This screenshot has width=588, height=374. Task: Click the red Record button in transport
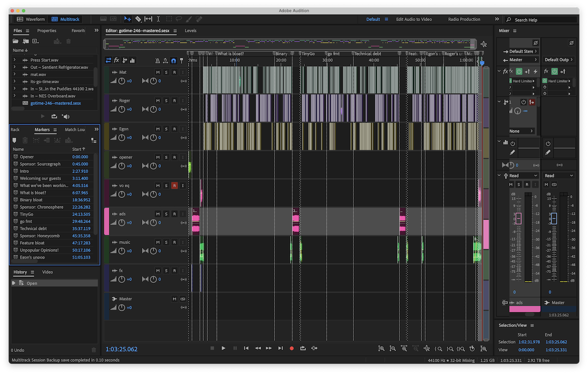[292, 348]
